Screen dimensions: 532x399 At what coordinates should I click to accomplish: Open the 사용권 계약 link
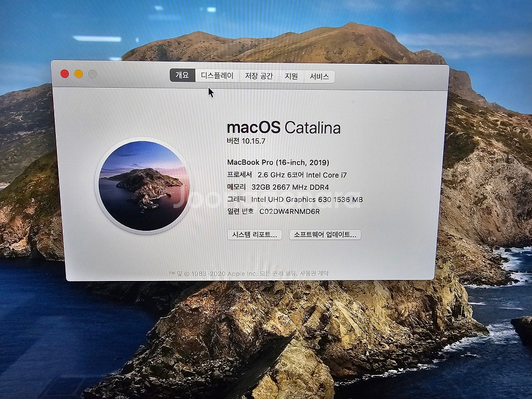tap(314, 273)
